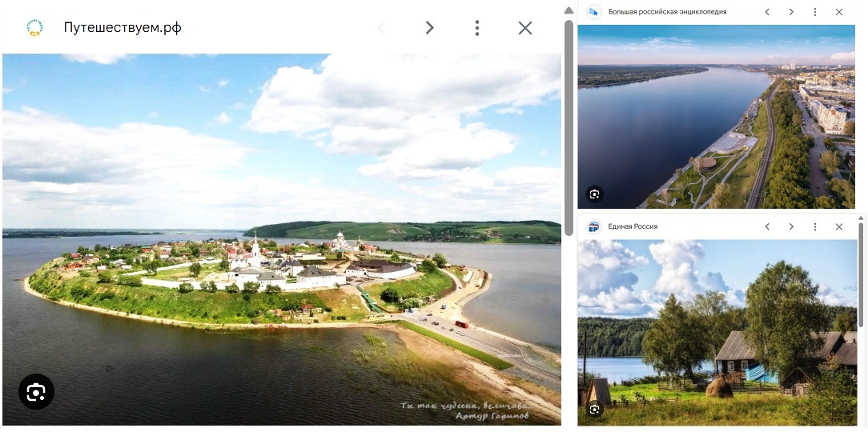This screenshot has height=432, width=868.
Task: Search the island photo with Google Lens
Action: (36, 392)
